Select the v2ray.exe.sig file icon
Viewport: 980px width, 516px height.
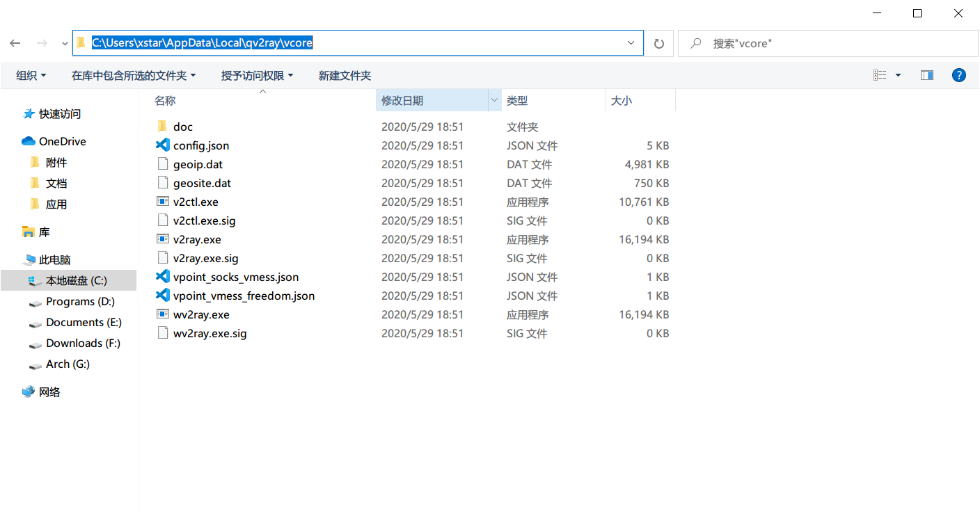[x=162, y=258]
